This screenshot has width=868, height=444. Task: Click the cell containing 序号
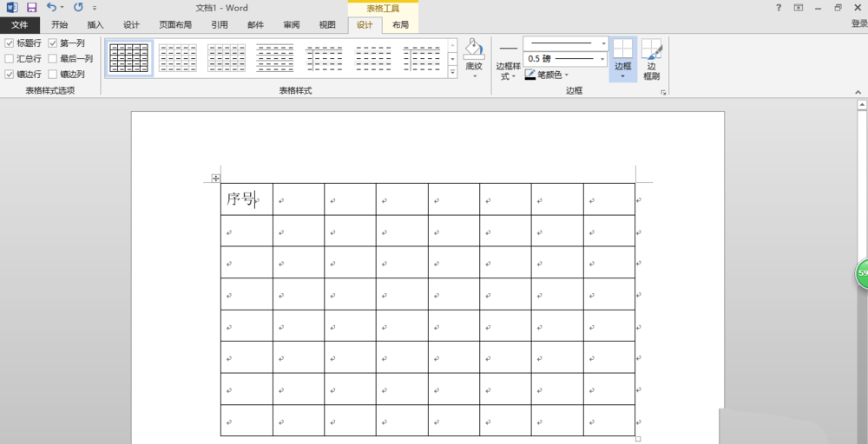tap(247, 199)
